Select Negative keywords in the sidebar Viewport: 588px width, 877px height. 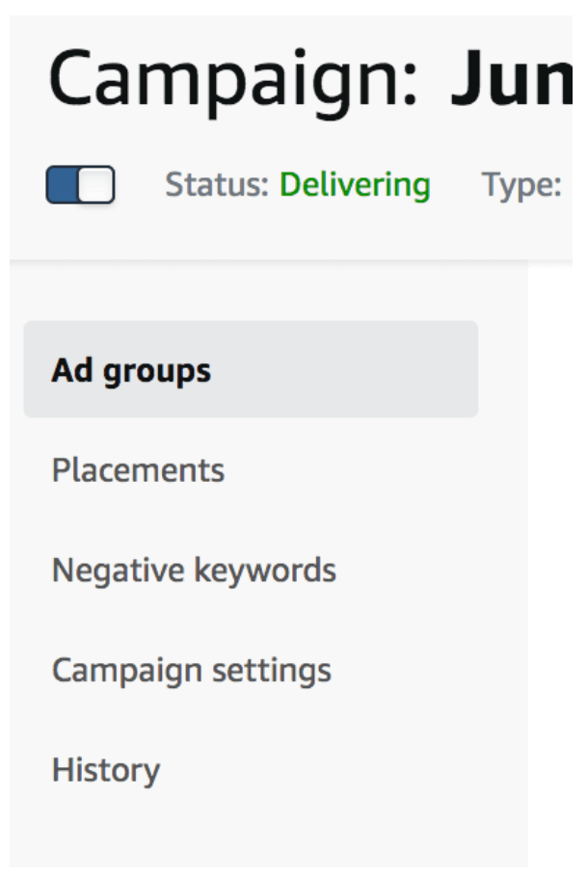[x=194, y=571]
